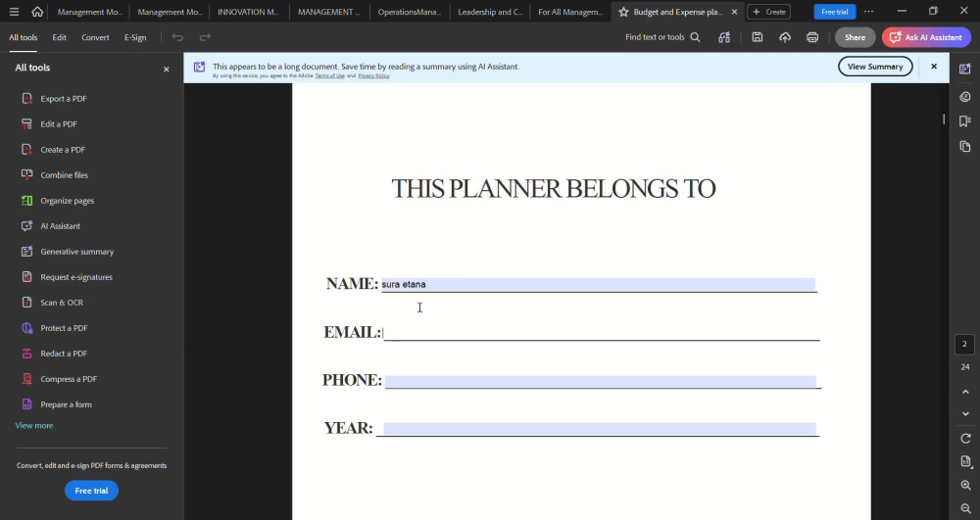Open the Privacy Policy link
Screen dimensions: 980x520
pos(373,76)
